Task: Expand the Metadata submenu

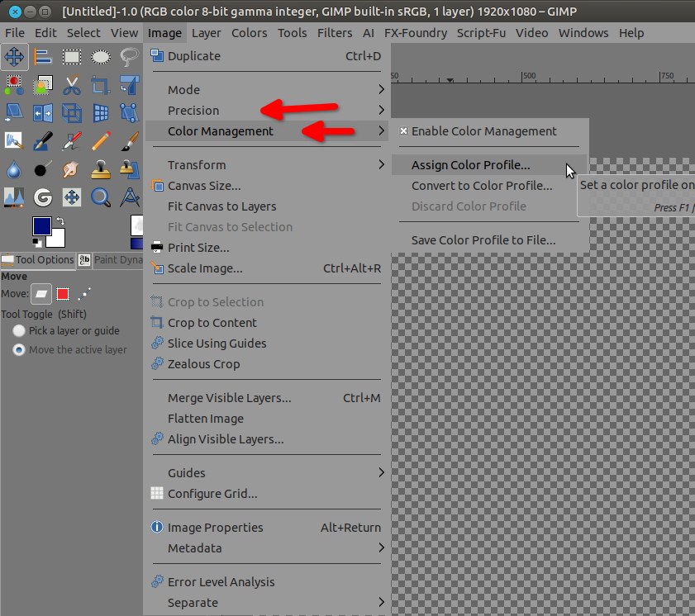Action: 267,547
